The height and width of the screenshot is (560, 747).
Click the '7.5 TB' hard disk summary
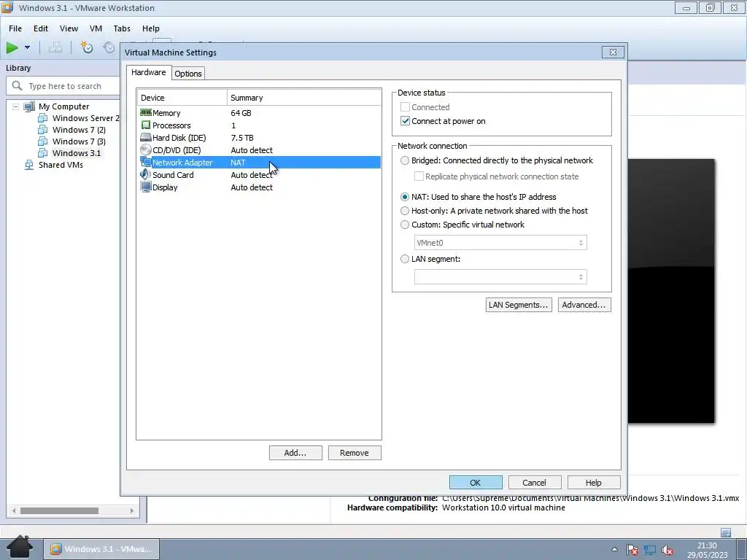[x=242, y=138]
